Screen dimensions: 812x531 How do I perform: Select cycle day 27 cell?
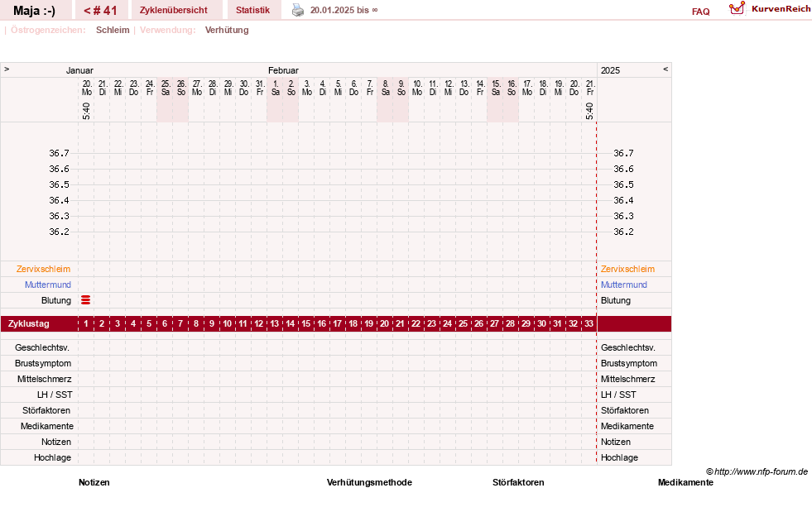pyautogui.click(x=494, y=324)
